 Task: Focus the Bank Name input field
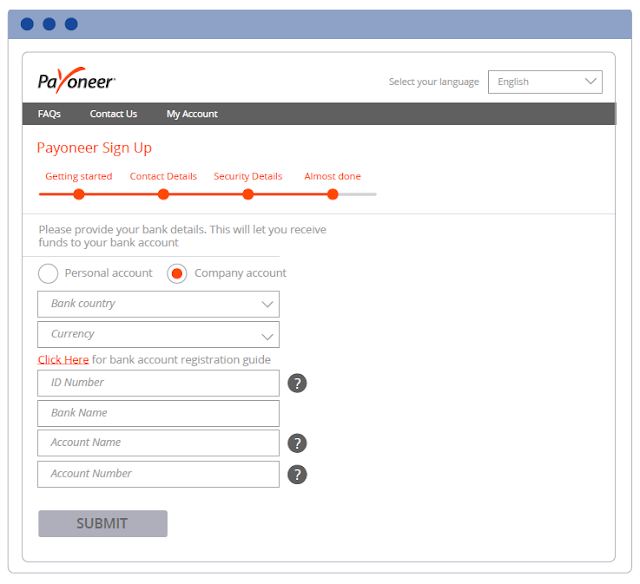pyautogui.click(x=158, y=413)
